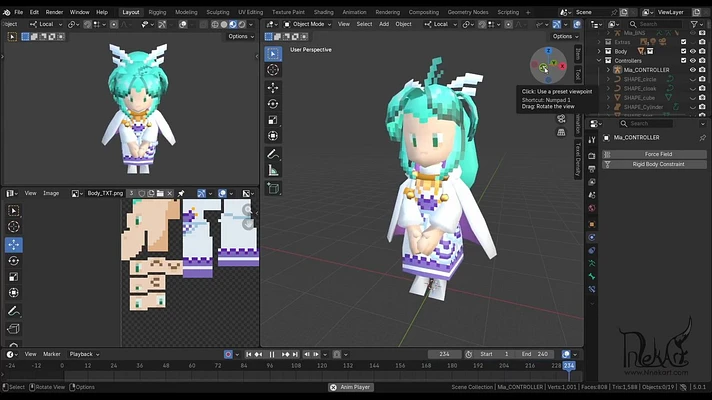Click the camera view icon in viewport
The height and width of the screenshot is (400, 712).
562,119
